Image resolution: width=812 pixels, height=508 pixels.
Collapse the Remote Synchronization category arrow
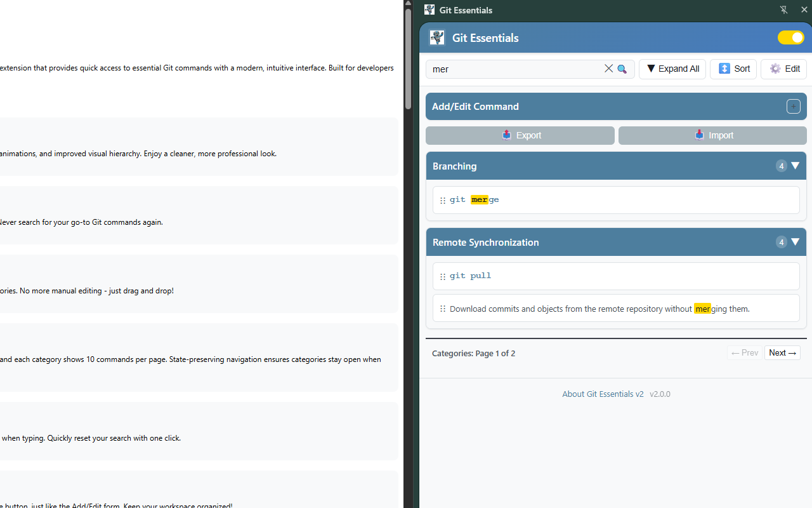point(796,242)
